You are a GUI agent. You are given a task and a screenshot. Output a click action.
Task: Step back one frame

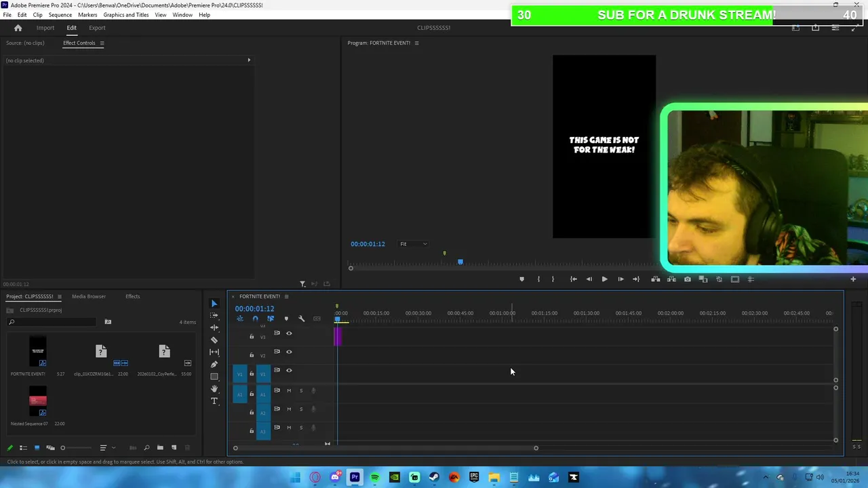point(589,279)
